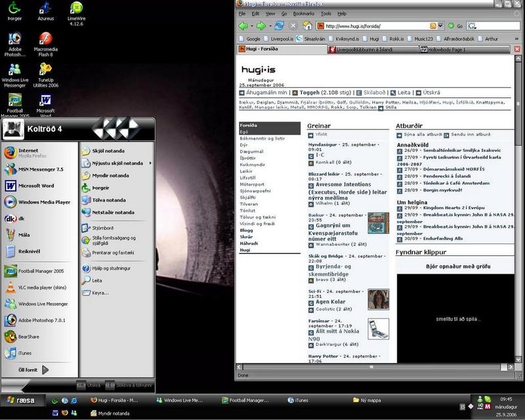Screen dimensions: 525x420
Task: Click ræsa start button
Action: pos(22,400)
